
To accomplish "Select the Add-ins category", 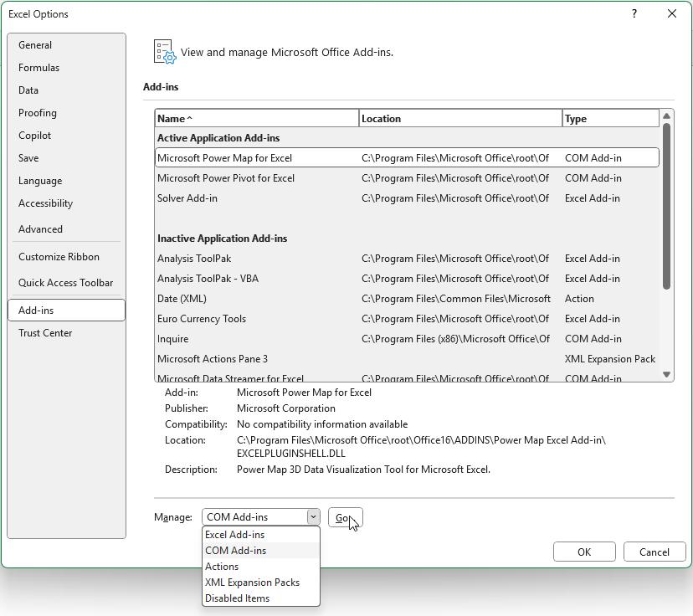I will [66, 311].
